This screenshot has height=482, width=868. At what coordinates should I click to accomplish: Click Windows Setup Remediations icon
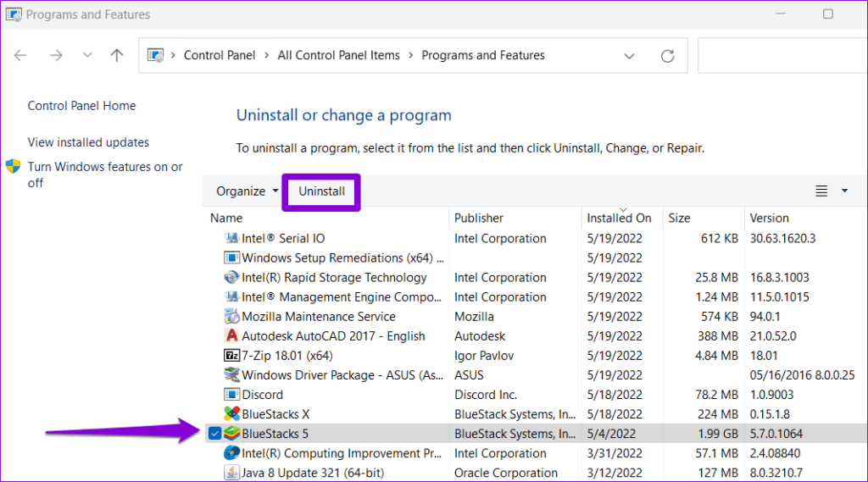(231, 258)
